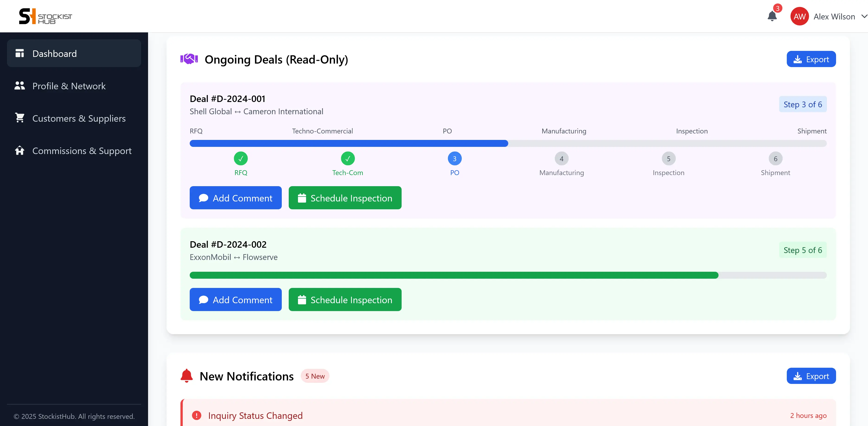Export the Ongoing Deals section
Viewport: 868px width, 426px height.
coord(811,59)
